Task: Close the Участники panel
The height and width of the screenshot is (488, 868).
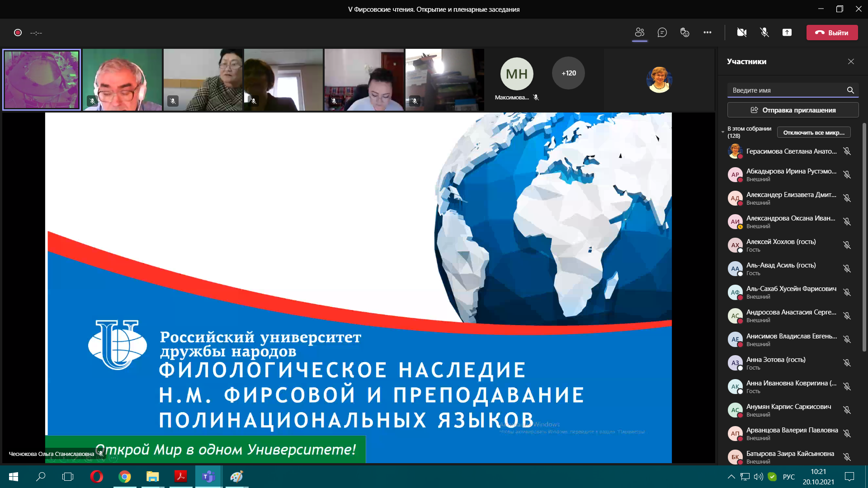Action: (x=851, y=61)
